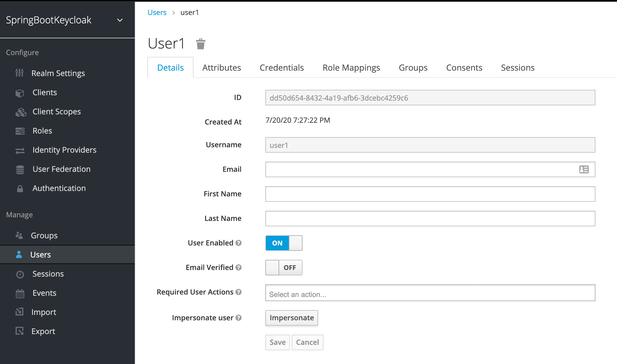Click the Impersonate user button
Screen dimensions: 617x364
click(x=291, y=318)
